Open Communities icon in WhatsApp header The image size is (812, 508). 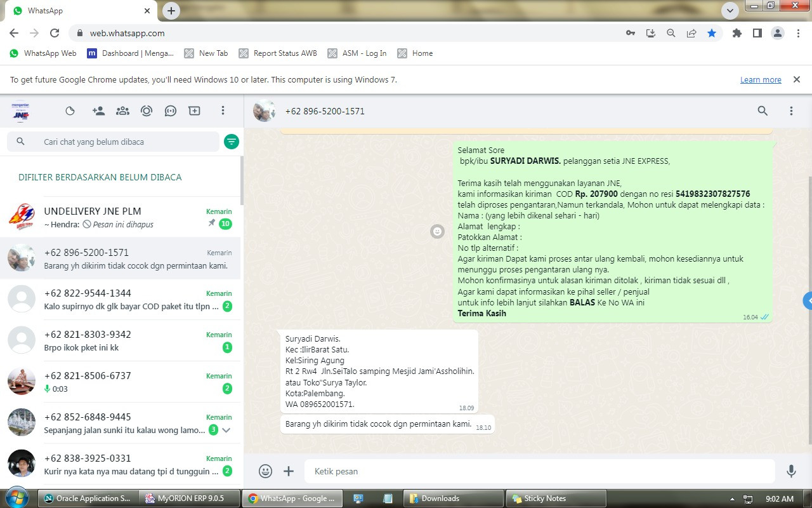tap(122, 110)
